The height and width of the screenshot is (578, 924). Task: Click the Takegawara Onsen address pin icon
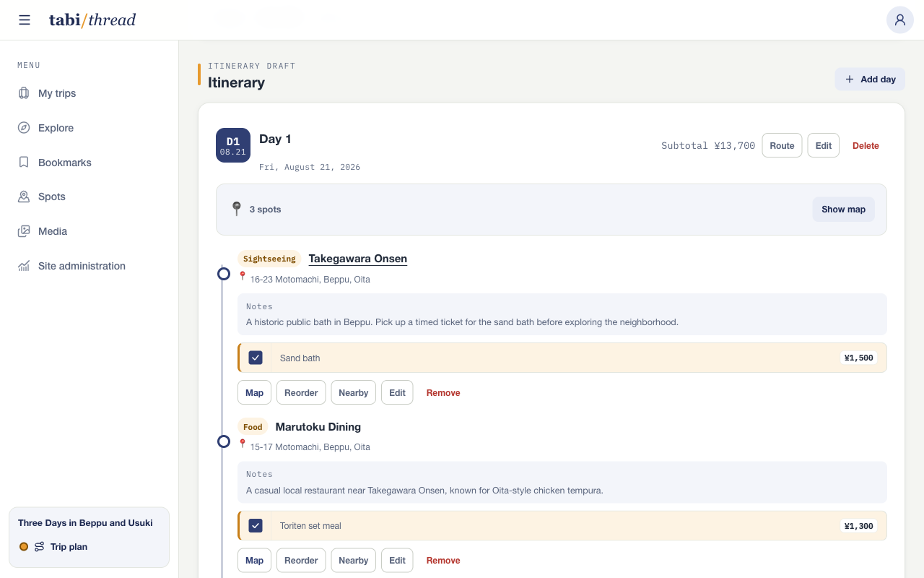click(243, 276)
